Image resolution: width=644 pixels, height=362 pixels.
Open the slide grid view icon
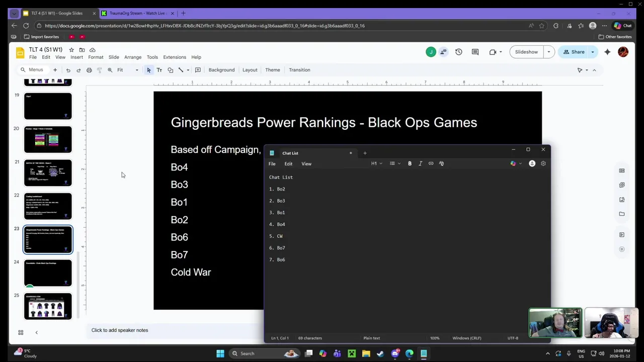[x=21, y=332]
